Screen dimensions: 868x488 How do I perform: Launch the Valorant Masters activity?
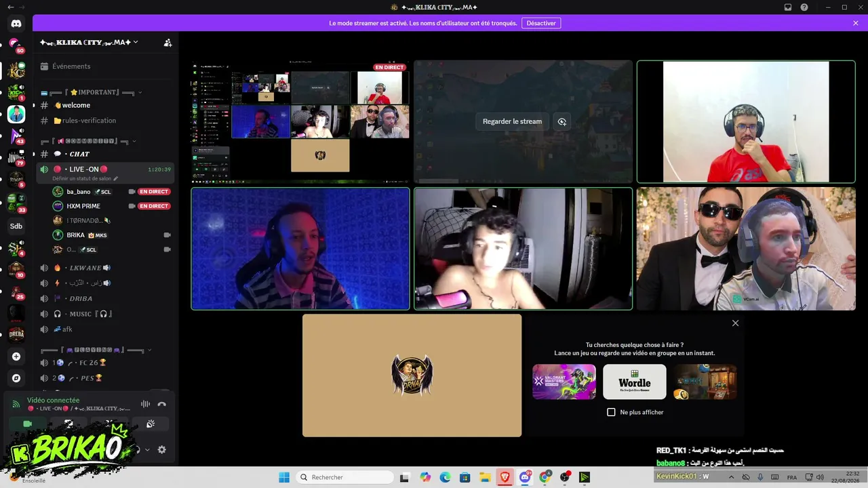click(x=564, y=382)
